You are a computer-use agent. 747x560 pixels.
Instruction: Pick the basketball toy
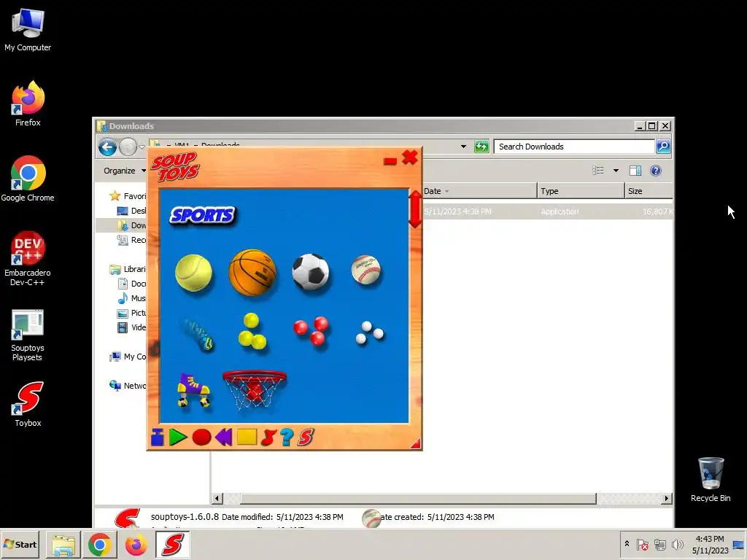point(252,273)
